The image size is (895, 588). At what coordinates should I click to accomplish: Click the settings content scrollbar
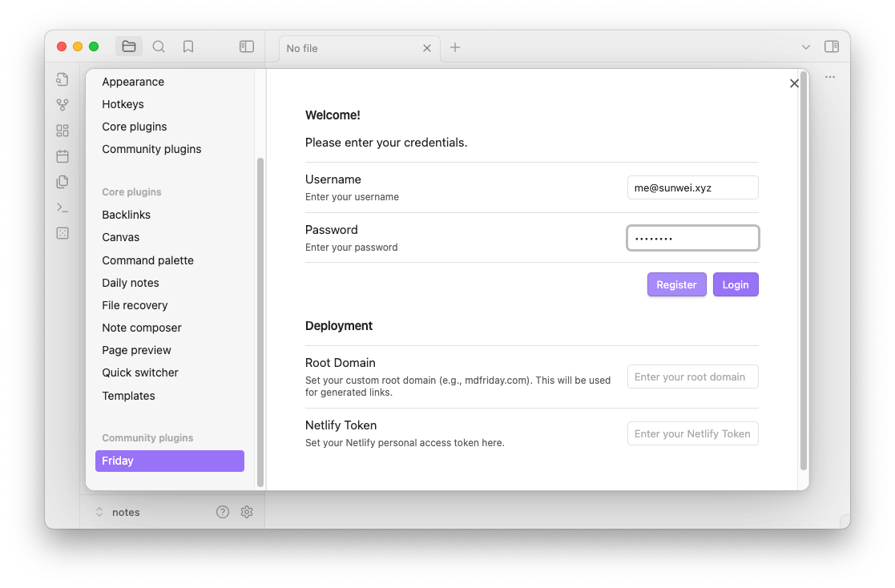click(x=804, y=271)
